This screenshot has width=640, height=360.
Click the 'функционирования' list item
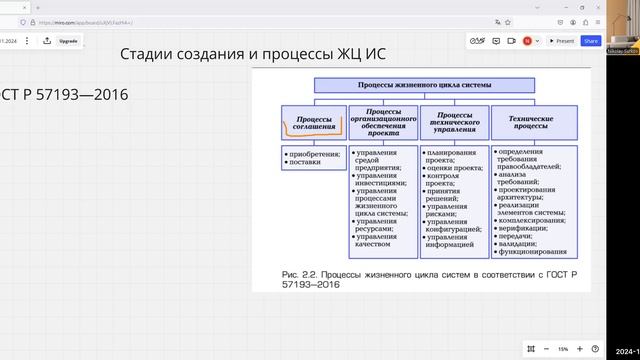[531, 252]
